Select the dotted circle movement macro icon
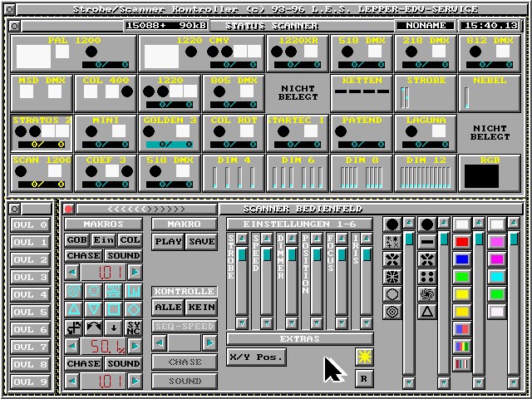 pos(93,292)
